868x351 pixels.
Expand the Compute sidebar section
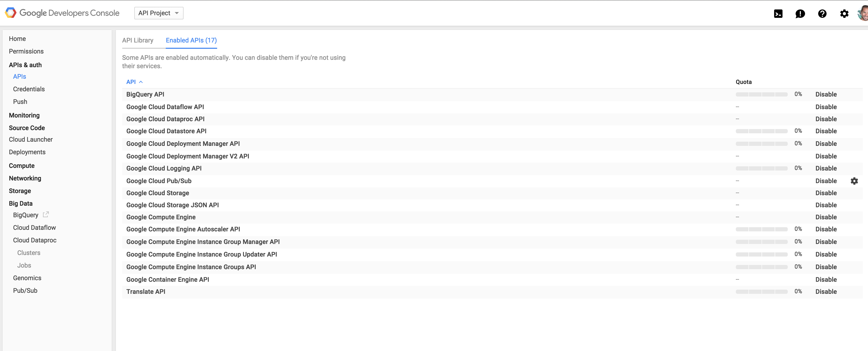22,166
